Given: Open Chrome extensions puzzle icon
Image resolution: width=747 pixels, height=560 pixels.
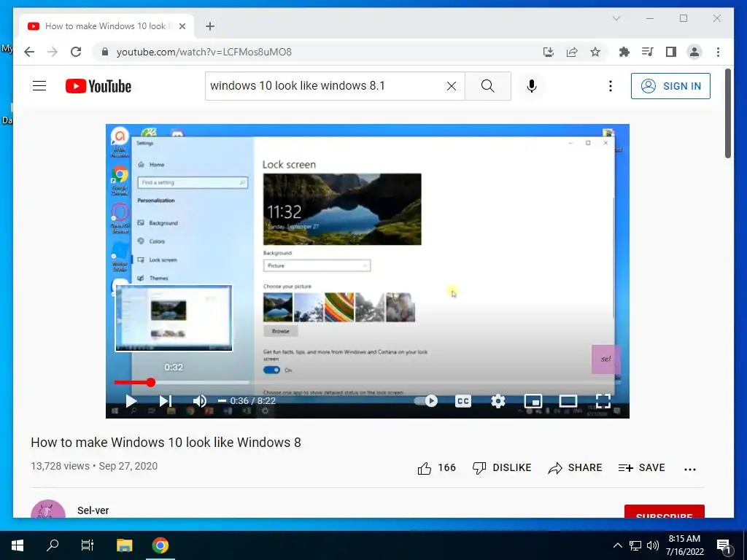Looking at the screenshot, I should click(624, 52).
